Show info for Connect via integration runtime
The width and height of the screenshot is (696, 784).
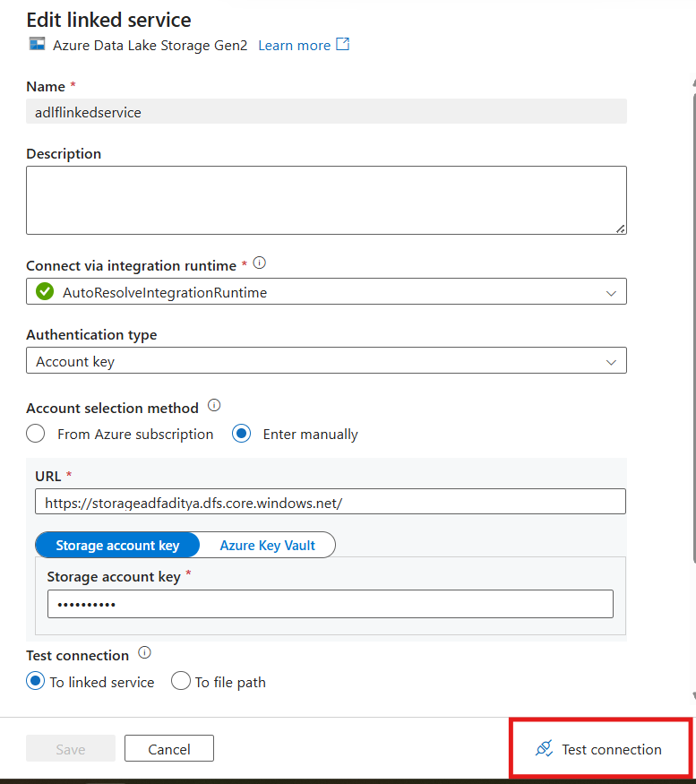pos(260,263)
